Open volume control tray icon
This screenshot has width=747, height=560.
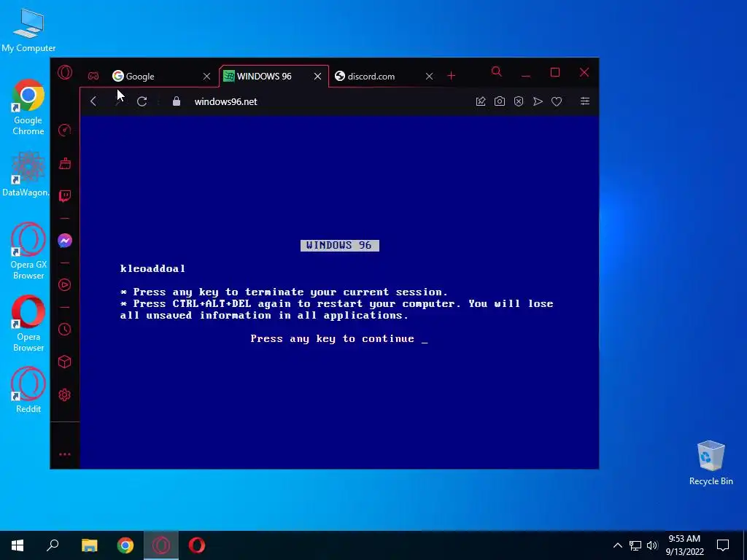(x=652, y=545)
